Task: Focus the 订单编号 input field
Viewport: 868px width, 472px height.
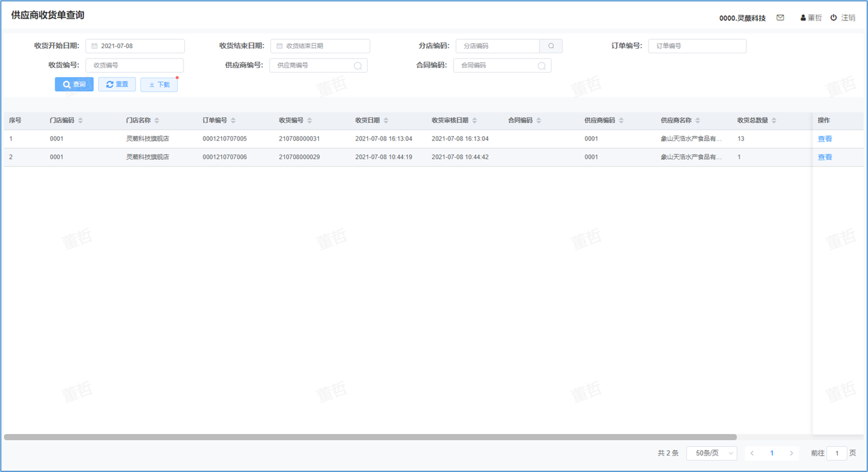Action: [x=697, y=46]
